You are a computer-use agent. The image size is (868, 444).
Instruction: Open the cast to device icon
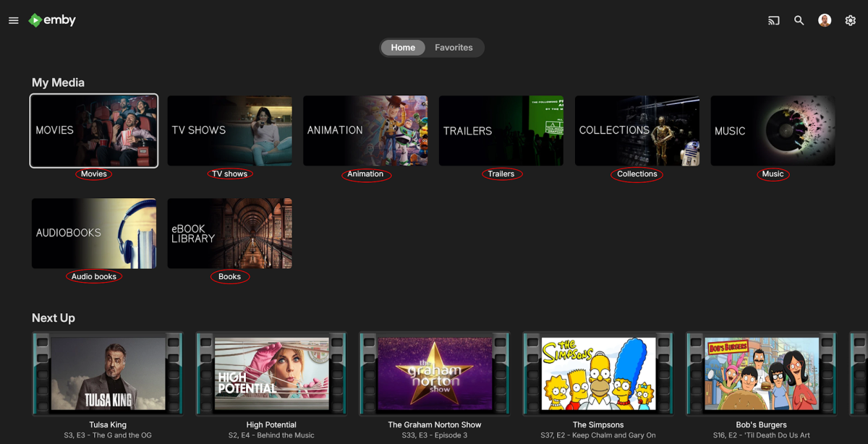[x=774, y=20]
